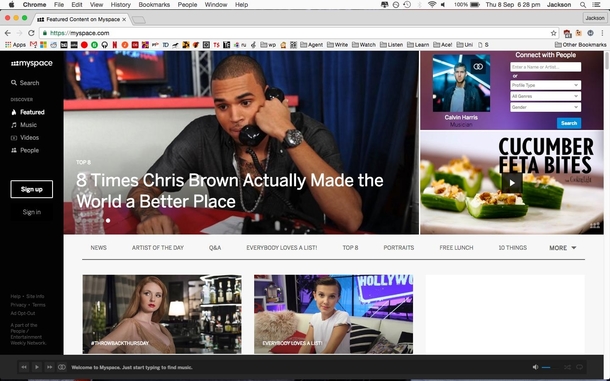The height and width of the screenshot is (381, 610).
Task: Focus the Enter a Name or Artist field
Action: (x=545, y=67)
